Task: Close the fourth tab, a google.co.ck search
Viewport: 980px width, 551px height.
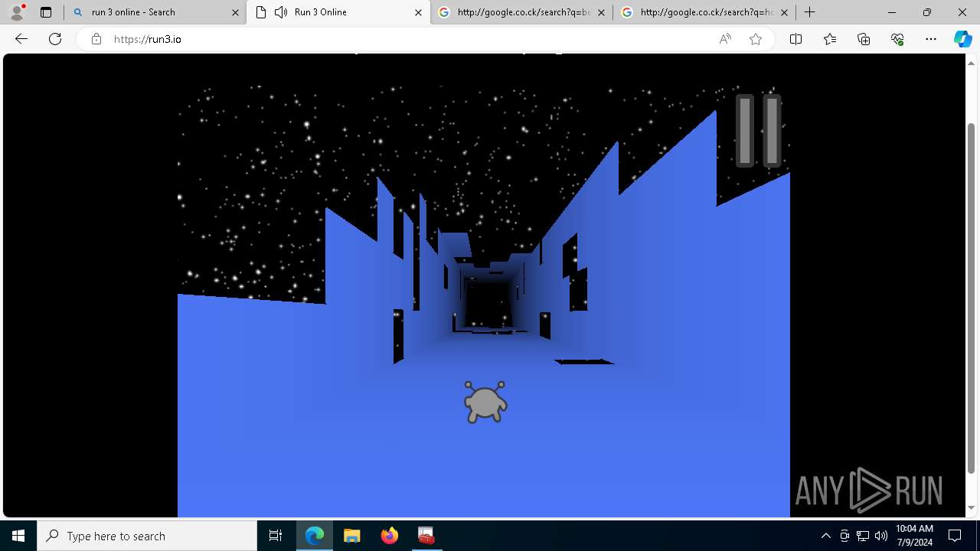Action: click(x=784, y=12)
